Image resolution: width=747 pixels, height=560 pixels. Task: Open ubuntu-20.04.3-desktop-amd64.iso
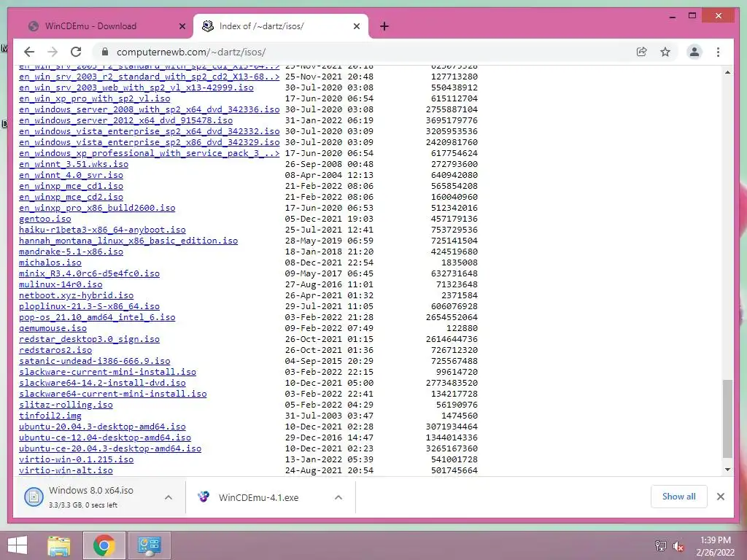click(x=102, y=427)
